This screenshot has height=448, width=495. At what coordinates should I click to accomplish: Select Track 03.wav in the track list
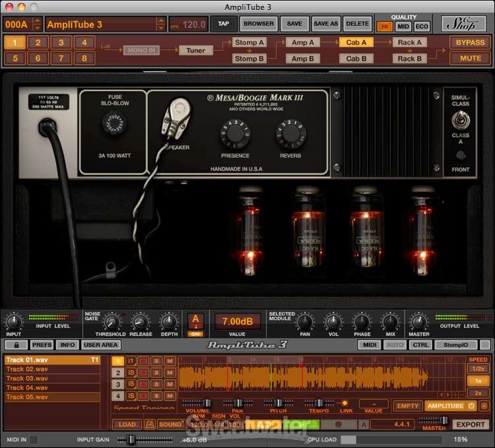28,379
